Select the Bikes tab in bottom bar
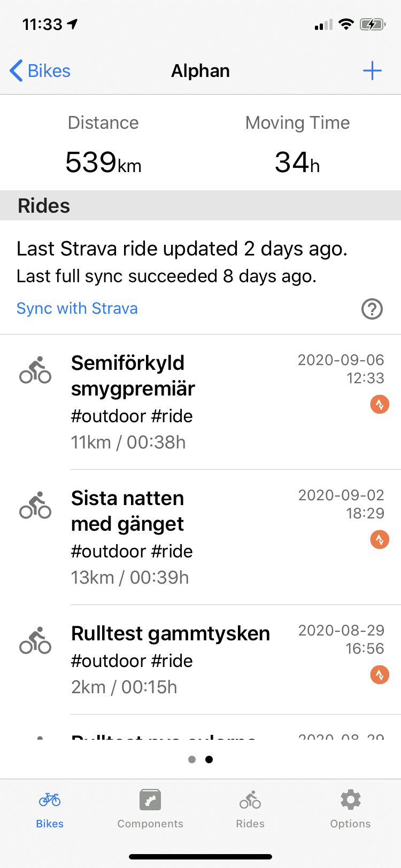Screen dimensions: 401x868 tap(50, 808)
